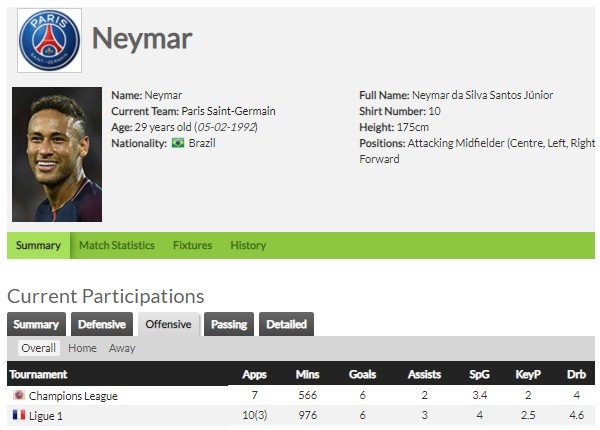The width and height of the screenshot is (600, 430).
Task: Filter stats by Home matches
Action: (x=82, y=348)
